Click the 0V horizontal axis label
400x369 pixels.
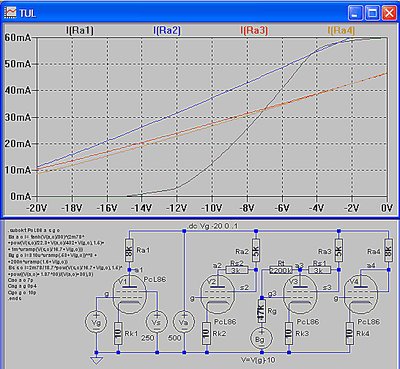pos(387,208)
